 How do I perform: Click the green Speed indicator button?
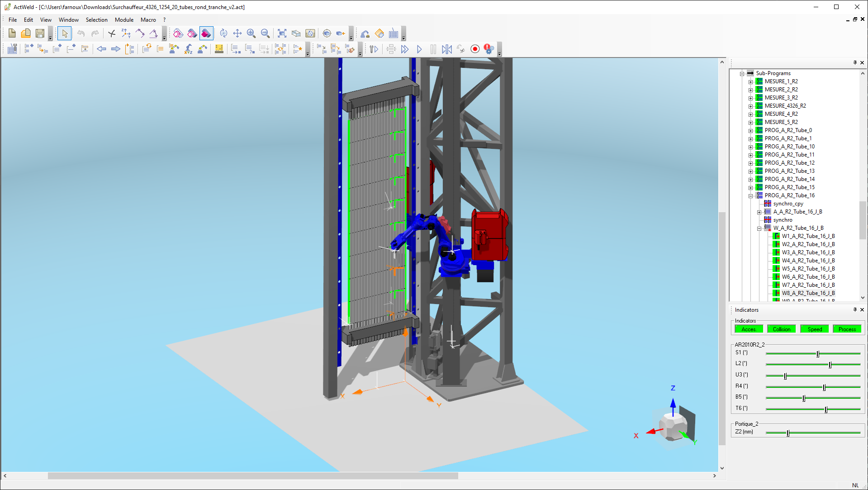click(814, 329)
